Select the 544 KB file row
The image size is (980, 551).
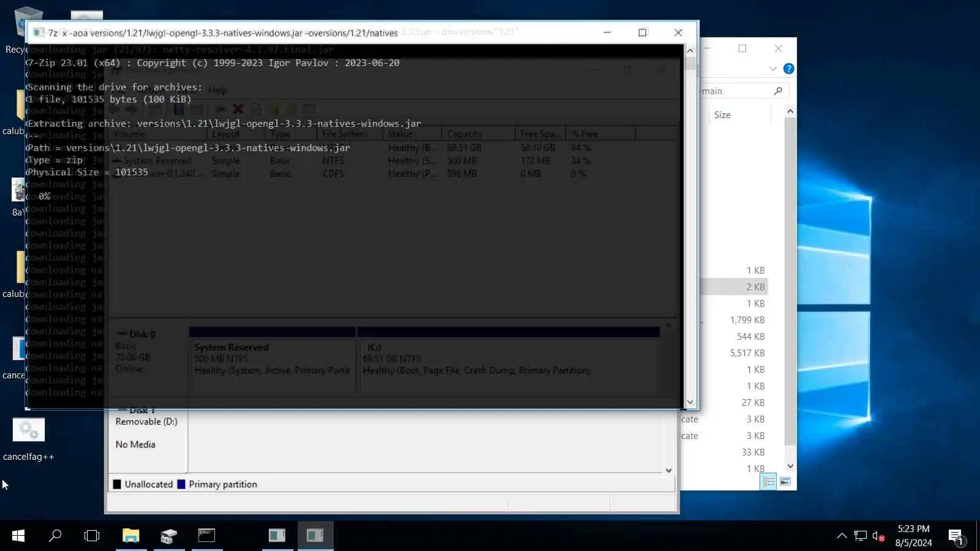pyautogui.click(x=734, y=336)
